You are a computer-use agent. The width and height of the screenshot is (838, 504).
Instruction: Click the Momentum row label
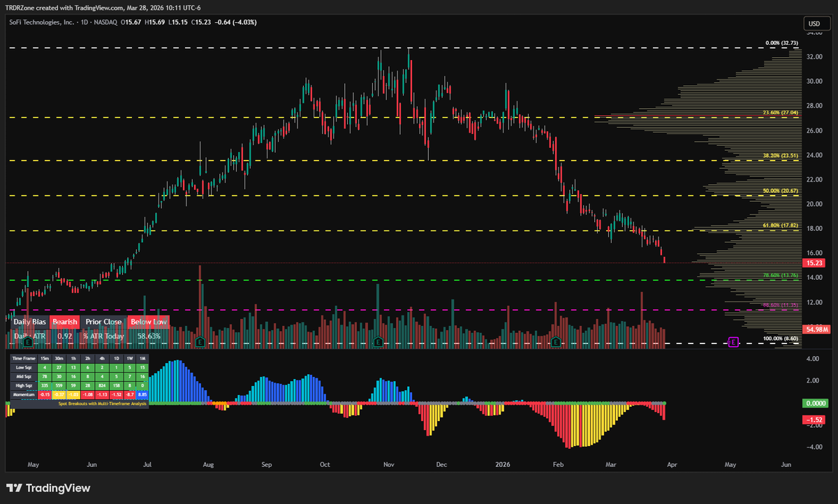pos(24,395)
